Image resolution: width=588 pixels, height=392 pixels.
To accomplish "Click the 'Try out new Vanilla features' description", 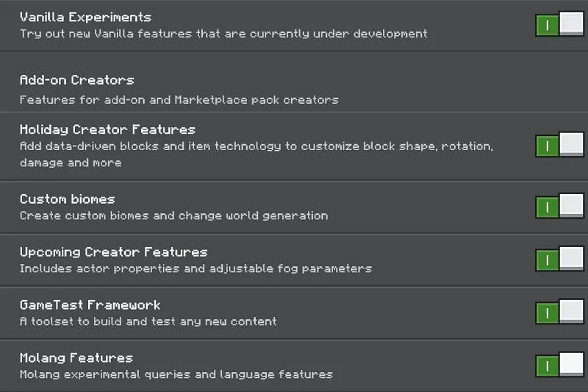I will click(x=223, y=34).
